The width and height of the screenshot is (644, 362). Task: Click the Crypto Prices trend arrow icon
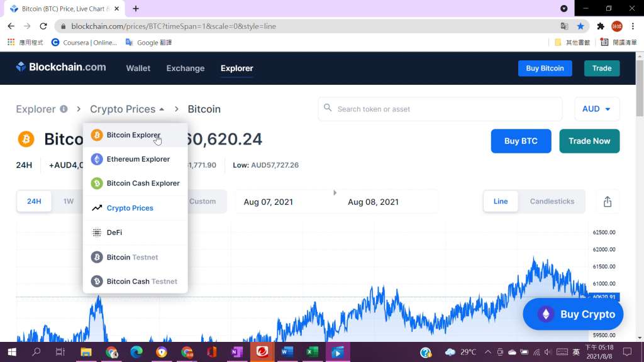tap(97, 208)
